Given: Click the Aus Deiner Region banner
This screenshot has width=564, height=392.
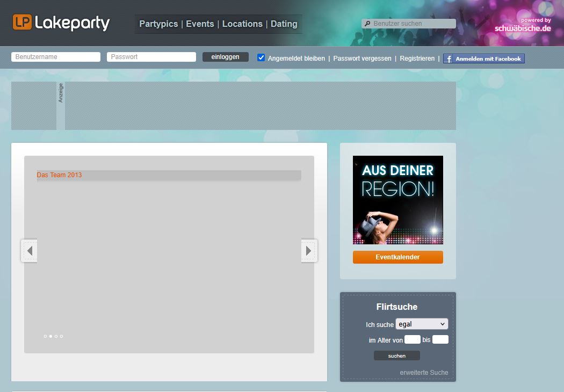Looking at the screenshot, I should pyautogui.click(x=397, y=200).
